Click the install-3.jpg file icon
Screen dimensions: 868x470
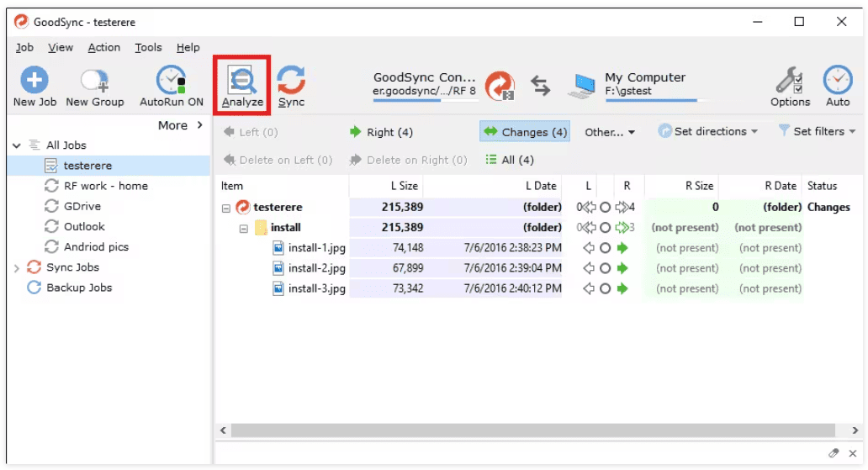pyautogui.click(x=278, y=288)
